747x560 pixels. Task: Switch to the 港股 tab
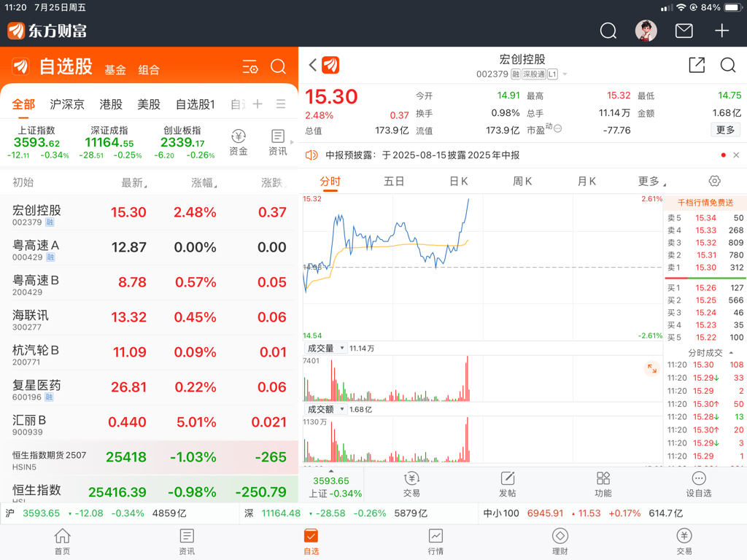111,104
